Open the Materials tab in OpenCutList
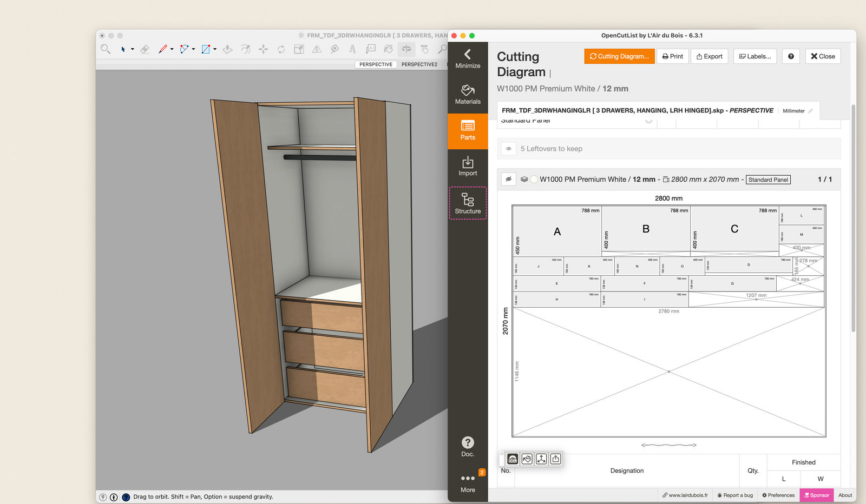The height and width of the screenshot is (504, 866). [468, 95]
